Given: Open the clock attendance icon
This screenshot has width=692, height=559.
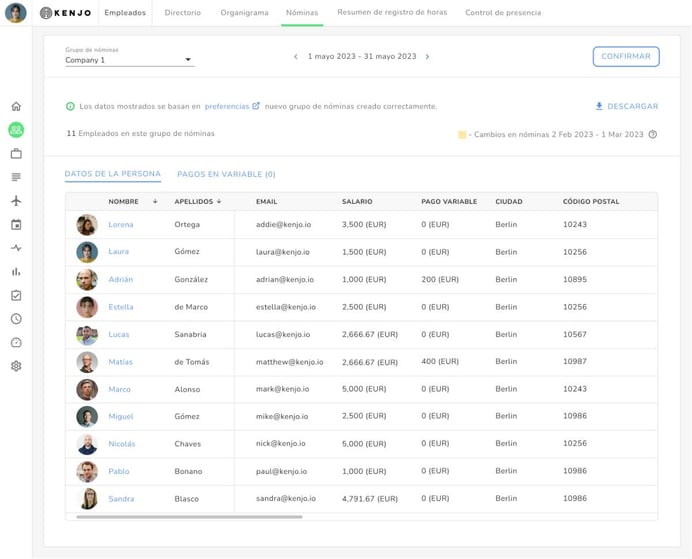Looking at the screenshot, I should pyautogui.click(x=16, y=319).
